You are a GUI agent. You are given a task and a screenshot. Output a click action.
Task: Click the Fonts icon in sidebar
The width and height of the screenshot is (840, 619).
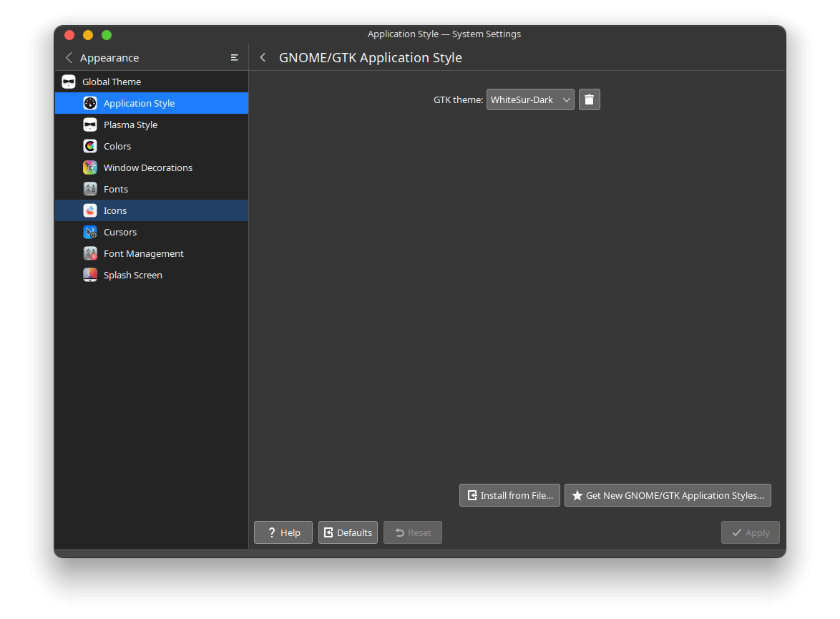click(x=90, y=189)
